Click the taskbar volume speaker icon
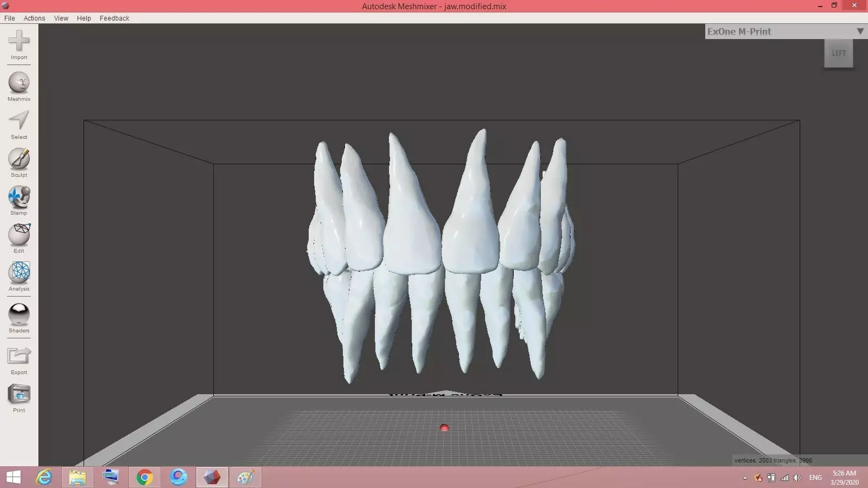The width and height of the screenshot is (868, 488). coord(797,478)
